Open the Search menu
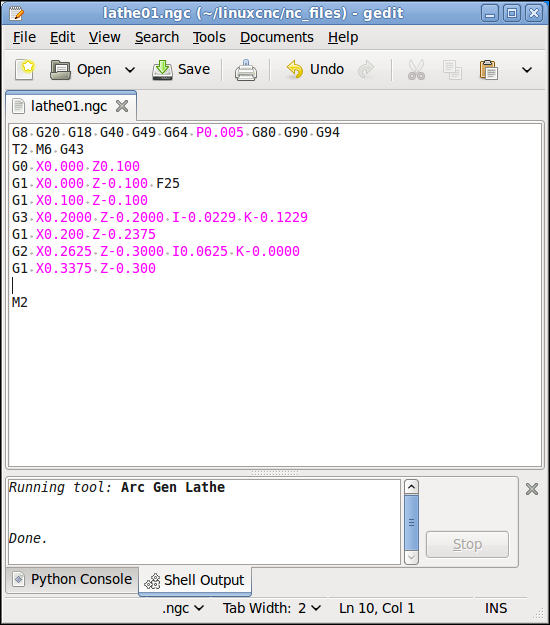The image size is (550, 625). click(157, 37)
